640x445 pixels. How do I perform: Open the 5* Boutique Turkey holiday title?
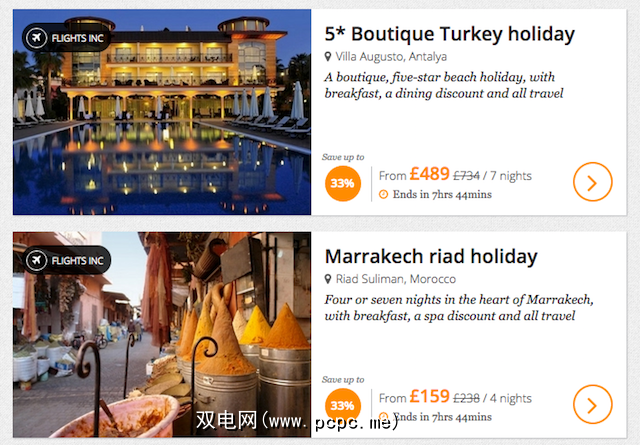click(449, 34)
